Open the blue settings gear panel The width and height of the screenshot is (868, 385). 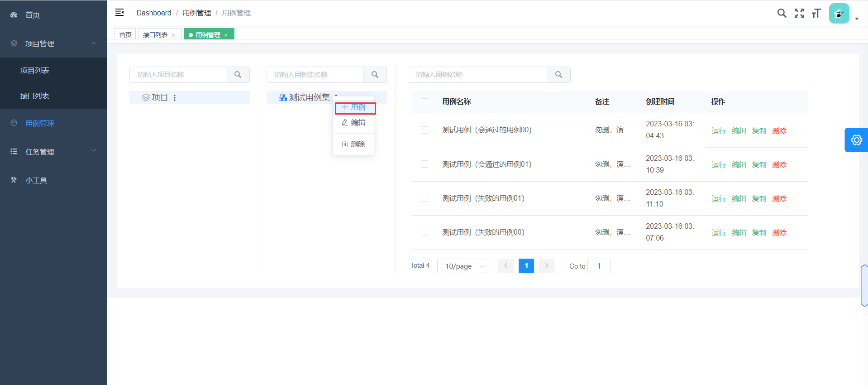(856, 140)
